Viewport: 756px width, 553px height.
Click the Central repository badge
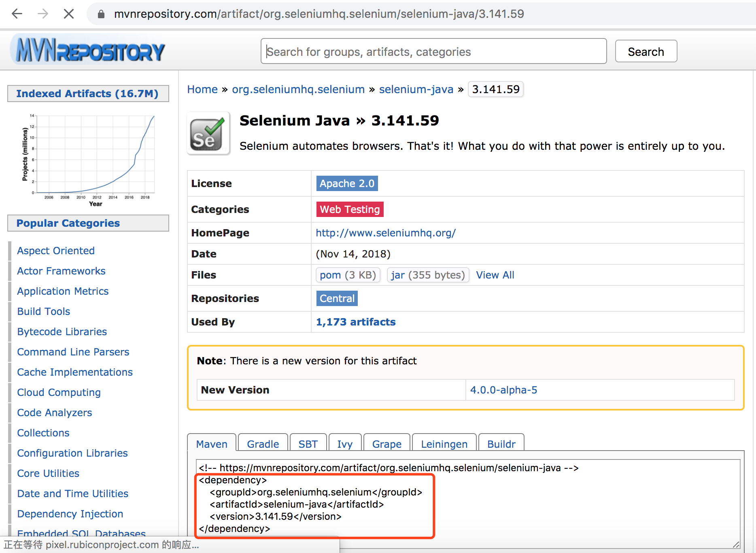tap(337, 298)
